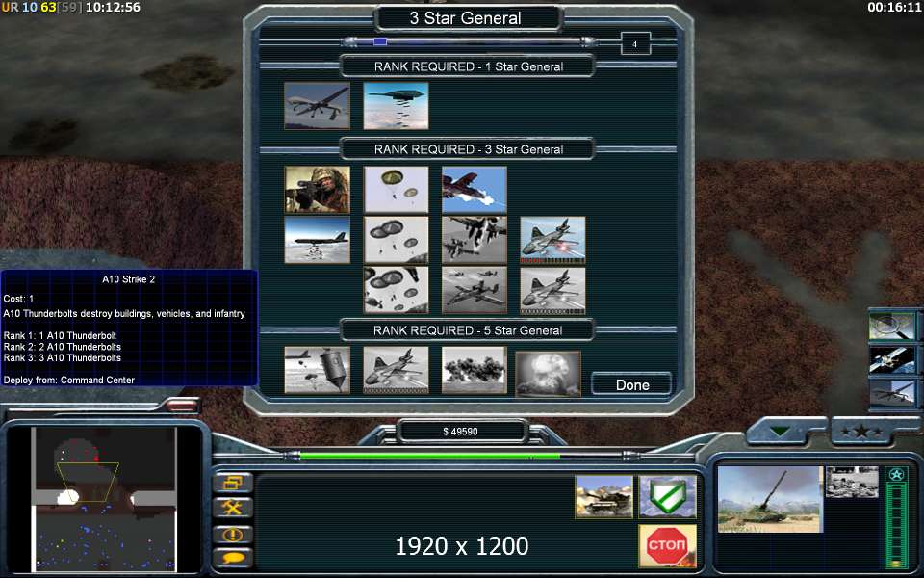The width and height of the screenshot is (924, 578).
Task: Click the crossed hammer and wrench button
Action: coord(233,508)
